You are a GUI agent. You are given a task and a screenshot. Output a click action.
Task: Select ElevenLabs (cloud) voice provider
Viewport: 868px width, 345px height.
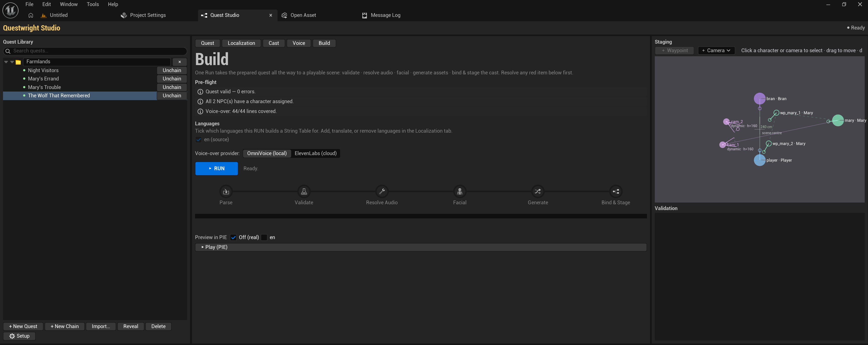pos(315,153)
